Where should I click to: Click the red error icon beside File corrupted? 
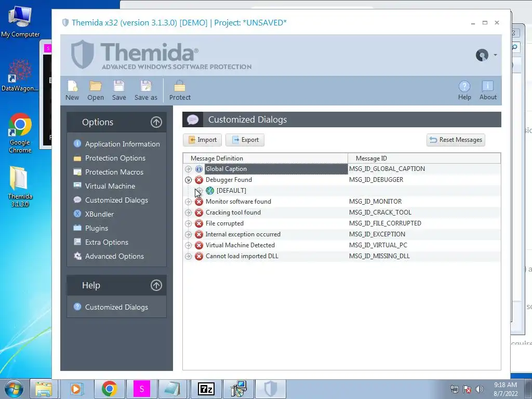pos(199,223)
